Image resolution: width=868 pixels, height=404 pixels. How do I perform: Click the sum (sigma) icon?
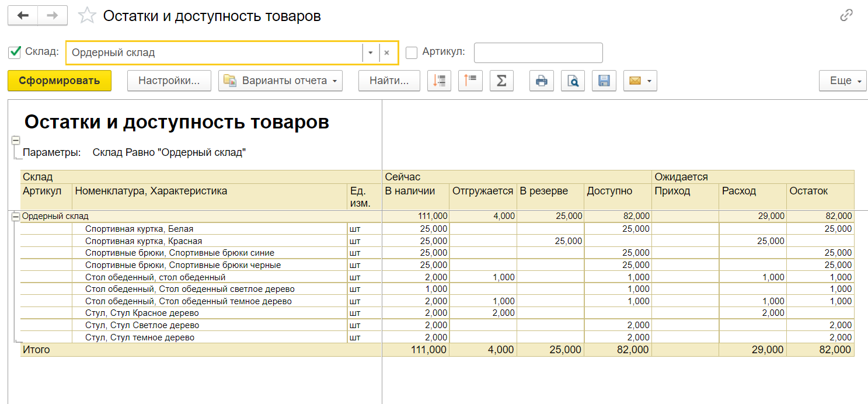501,81
